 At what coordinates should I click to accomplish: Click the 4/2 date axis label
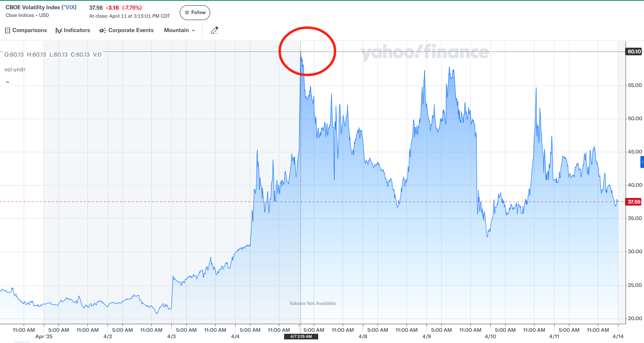pyautogui.click(x=108, y=337)
